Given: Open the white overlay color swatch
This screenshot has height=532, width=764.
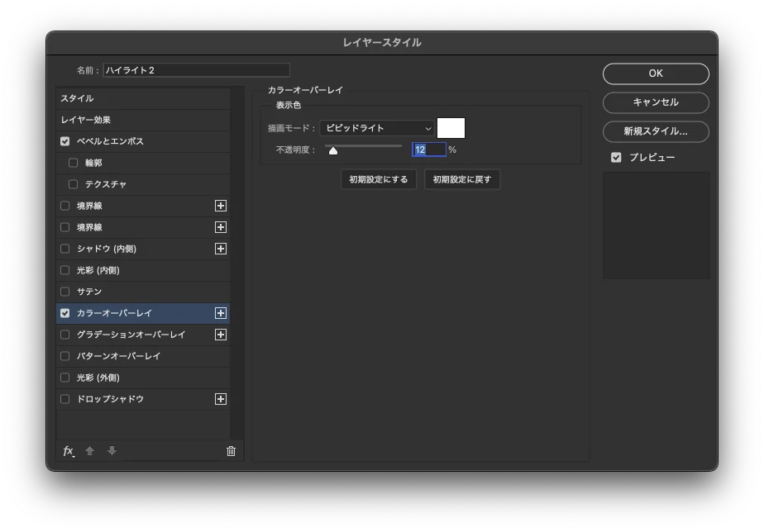Looking at the screenshot, I should [451, 128].
